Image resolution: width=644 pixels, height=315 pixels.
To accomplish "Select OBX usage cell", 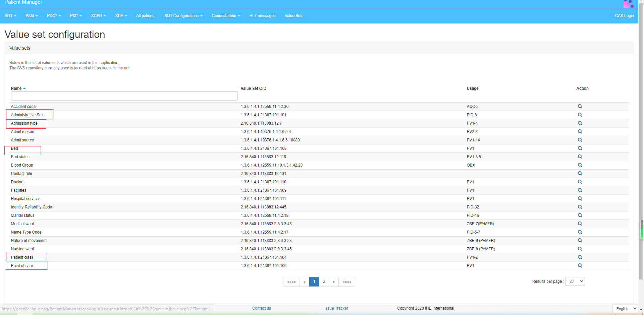I will (x=471, y=165).
